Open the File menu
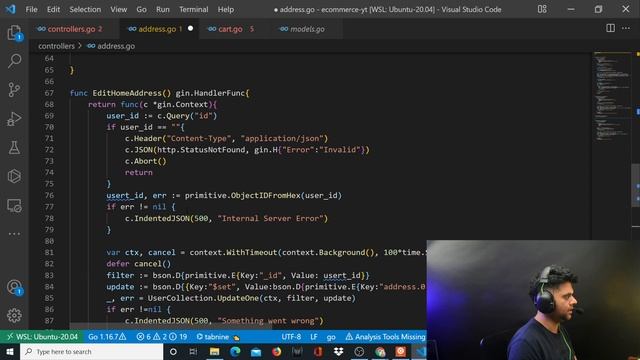Image resolution: width=640 pixels, height=360 pixels. click(x=31, y=9)
